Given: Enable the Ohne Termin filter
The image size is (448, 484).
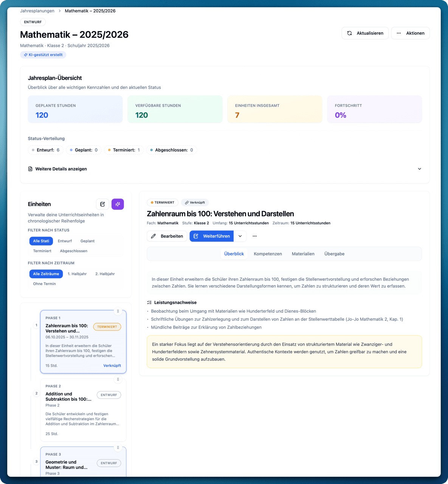Looking at the screenshot, I should click(x=44, y=284).
